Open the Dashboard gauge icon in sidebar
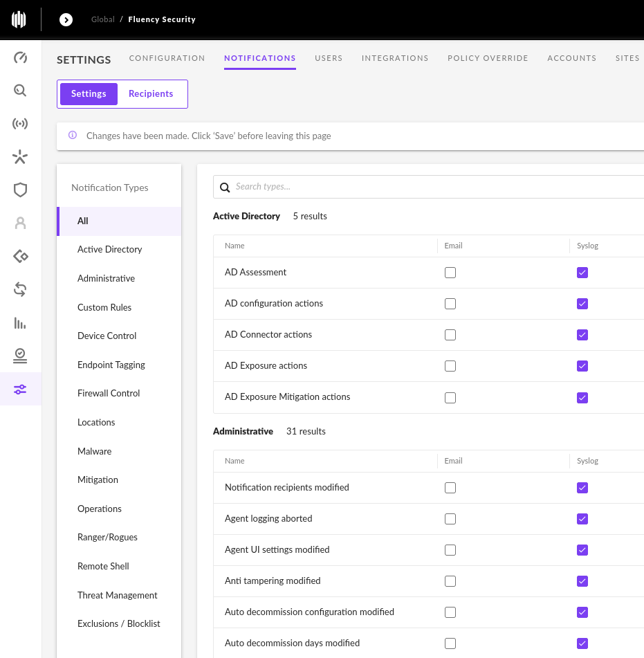The height and width of the screenshot is (658, 644). tap(20, 57)
